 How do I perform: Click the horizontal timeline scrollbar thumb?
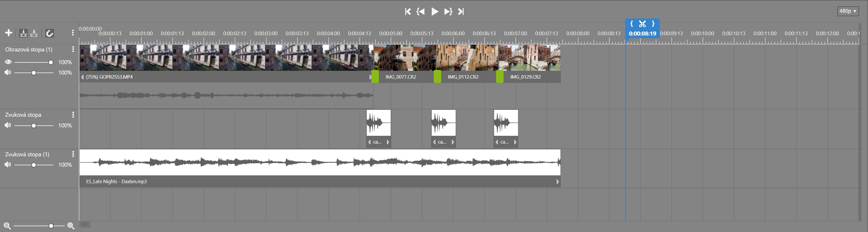[x=85, y=224]
